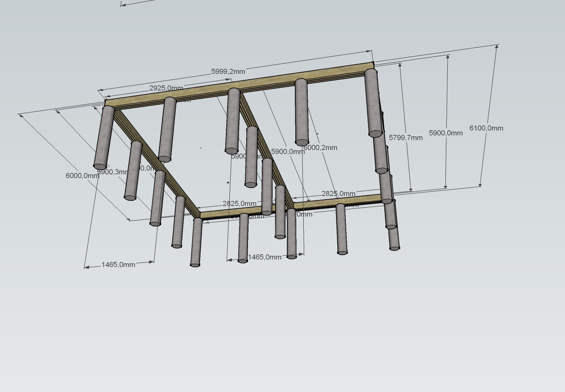Select the 2925,0mm dimension label
Image resolution: width=565 pixels, height=392 pixels.
(166, 88)
